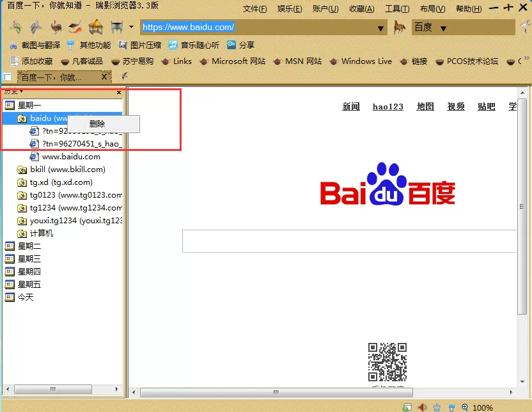Open the Links bookmark folder

pyautogui.click(x=176, y=61)
